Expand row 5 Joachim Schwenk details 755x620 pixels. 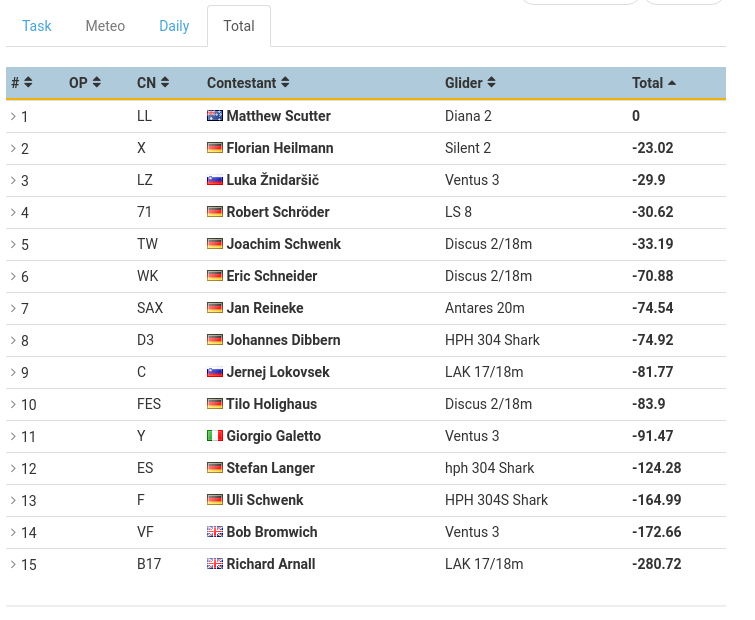point(13,244)
